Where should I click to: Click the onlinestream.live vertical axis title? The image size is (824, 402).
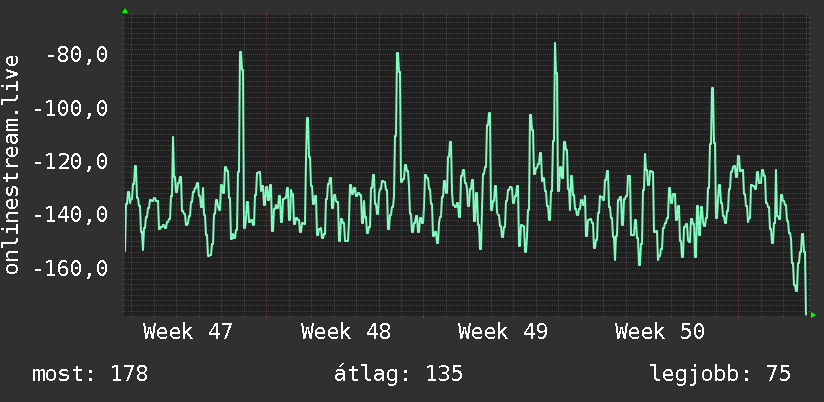11,164
